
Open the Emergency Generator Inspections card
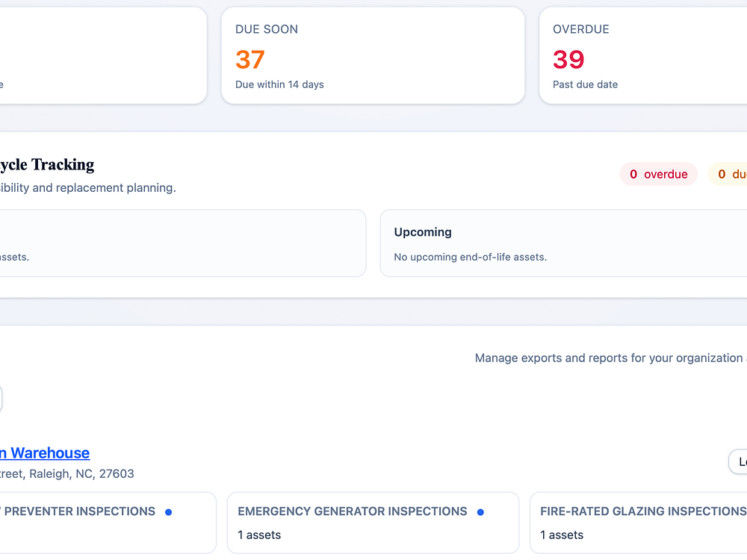point(373,523)
